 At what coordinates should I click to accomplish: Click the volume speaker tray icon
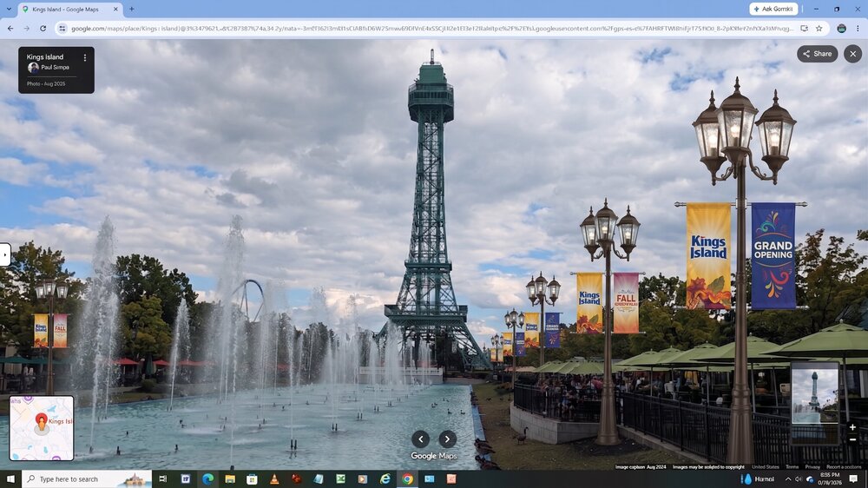pos(799,478)
